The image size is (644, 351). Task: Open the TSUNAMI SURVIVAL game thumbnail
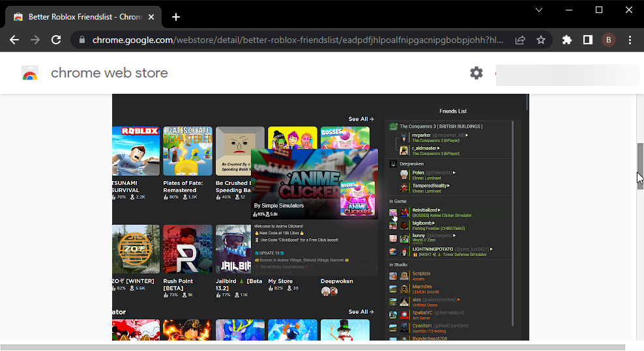pyautogui.click(x=136, y=151)
